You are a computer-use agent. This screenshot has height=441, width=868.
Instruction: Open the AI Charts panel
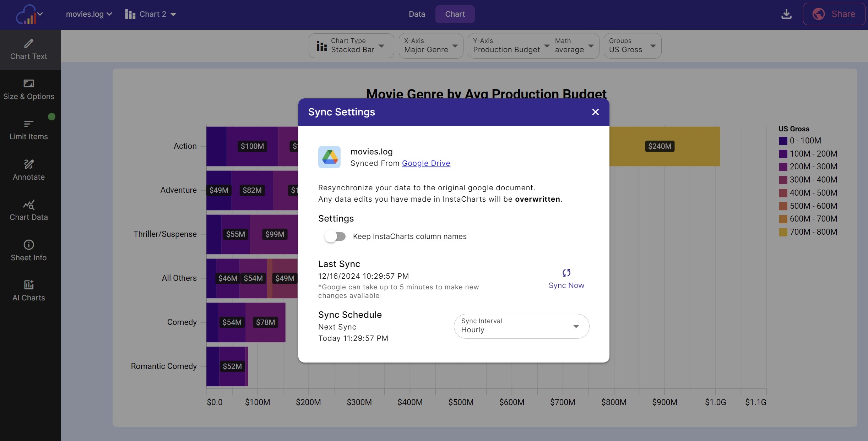pyautogui.click(x=29, y=291)
